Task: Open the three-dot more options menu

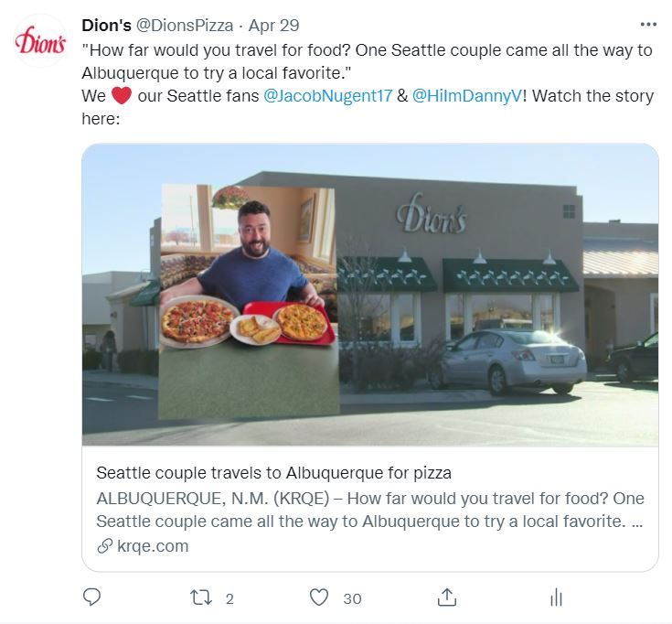Action: (x=648, y=25)
